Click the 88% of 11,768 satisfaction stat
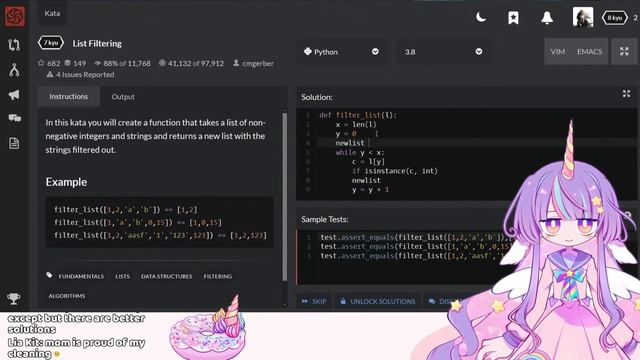This screenshot has width=640, height=360. click(x=122, y=63)
